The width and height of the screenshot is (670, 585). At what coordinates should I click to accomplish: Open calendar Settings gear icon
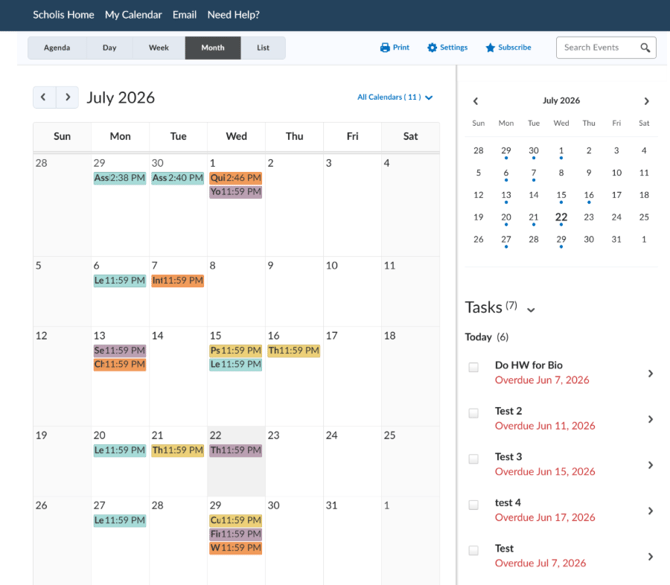[432, 47]
